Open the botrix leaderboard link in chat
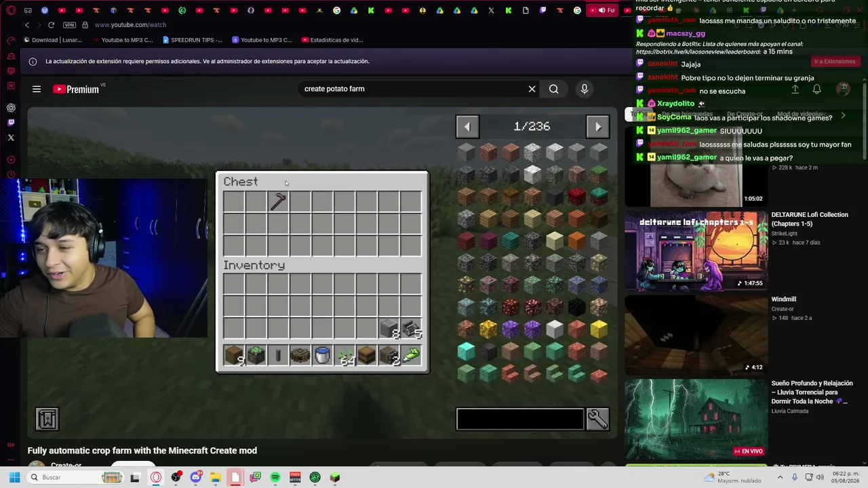The height and width of the screenshot is (488, 868). (698, 52)
